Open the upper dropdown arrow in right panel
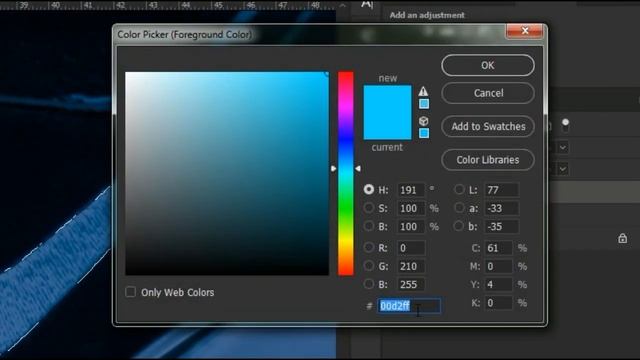Image resolution: width=640 pixels, height=360 pixels. click(563, 147)
